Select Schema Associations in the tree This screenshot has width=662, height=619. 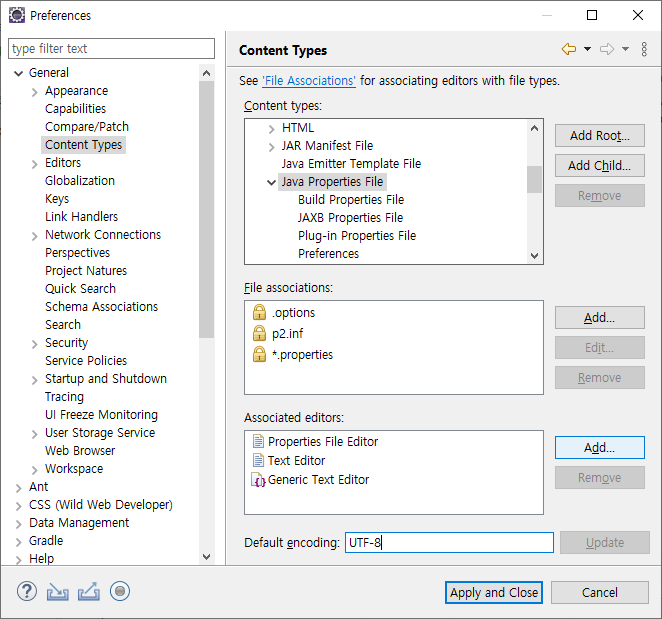coord(101,307)
